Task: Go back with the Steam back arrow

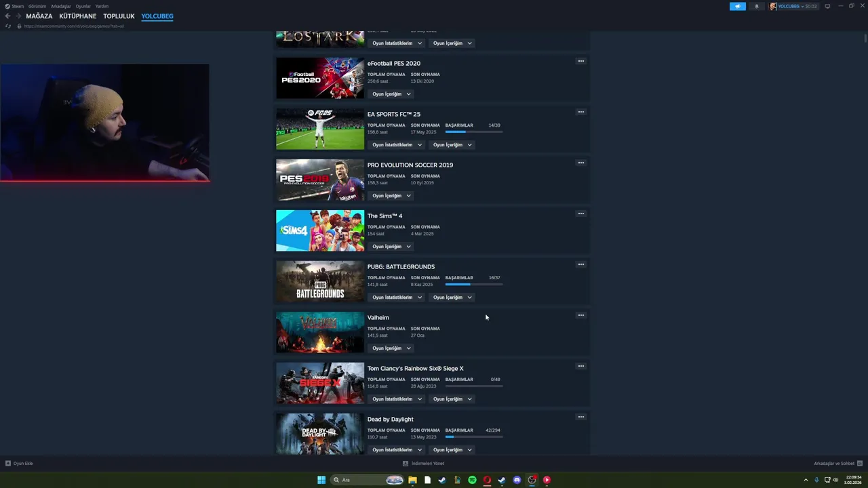Action: click(7, 16)
